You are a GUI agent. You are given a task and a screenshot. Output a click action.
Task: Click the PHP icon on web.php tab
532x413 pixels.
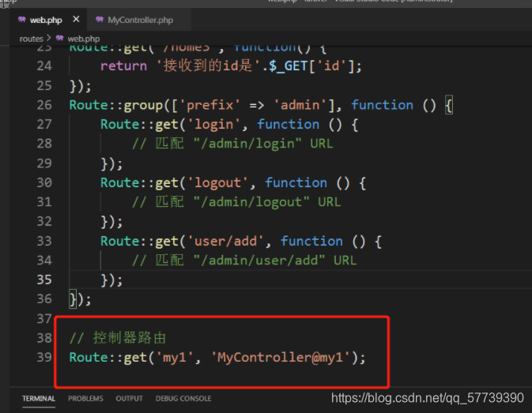pos(22,19)
